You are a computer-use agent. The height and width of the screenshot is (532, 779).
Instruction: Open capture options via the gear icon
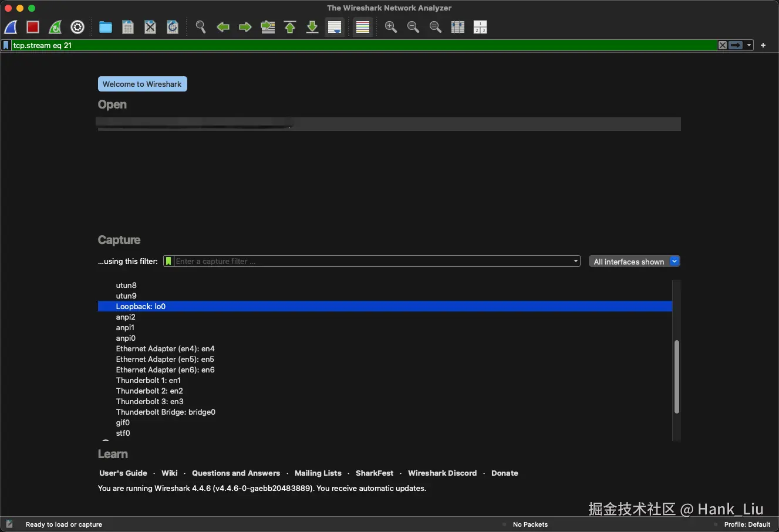[77, 27]
